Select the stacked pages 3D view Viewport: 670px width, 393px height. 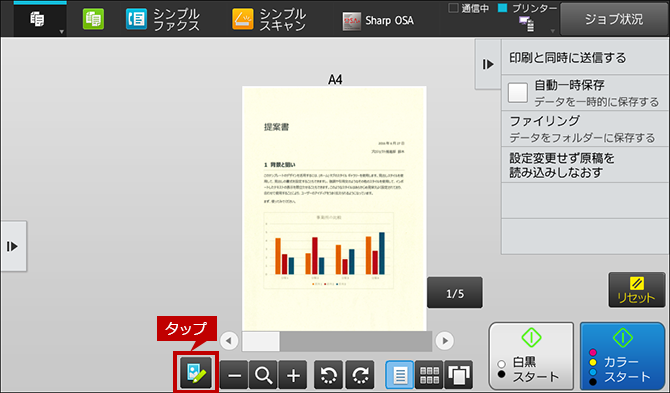tap(458, 375)
